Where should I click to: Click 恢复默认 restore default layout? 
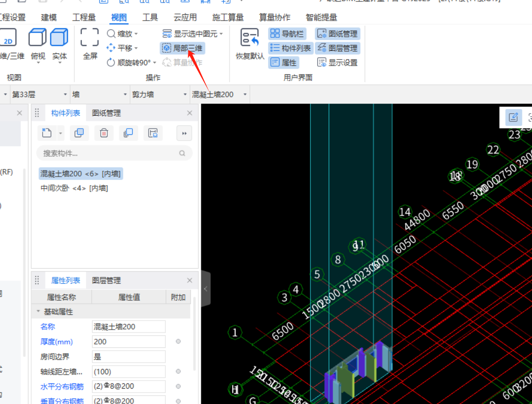click(x=250, y=44)
